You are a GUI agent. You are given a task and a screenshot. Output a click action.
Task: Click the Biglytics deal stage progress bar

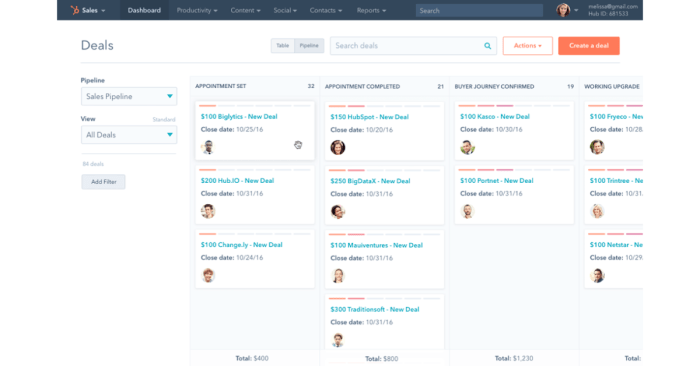click(254, 106)
